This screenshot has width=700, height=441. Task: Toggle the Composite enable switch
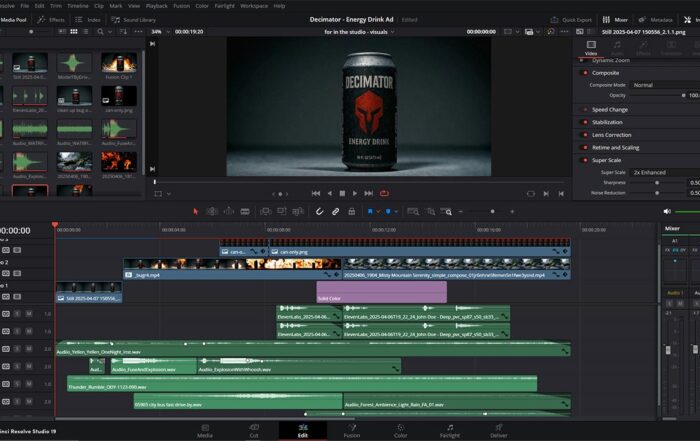click(x=584, y=73)
